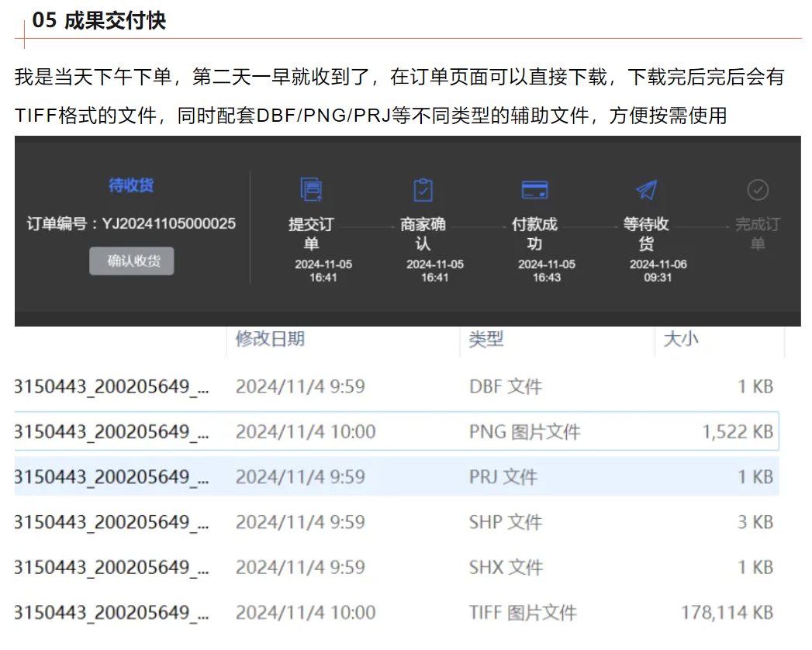
Task: Sort files by 大小 column header
Action: 681,339
